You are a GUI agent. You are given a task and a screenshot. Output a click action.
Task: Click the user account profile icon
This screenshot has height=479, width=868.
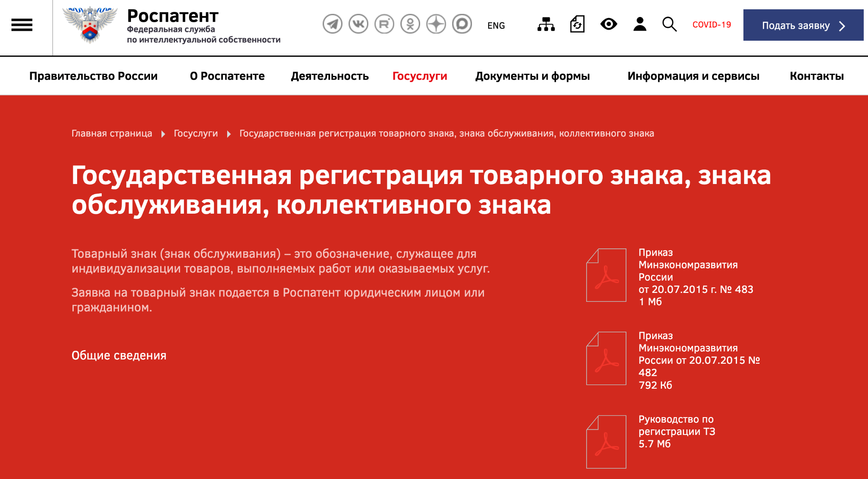(x=640, y=25)
